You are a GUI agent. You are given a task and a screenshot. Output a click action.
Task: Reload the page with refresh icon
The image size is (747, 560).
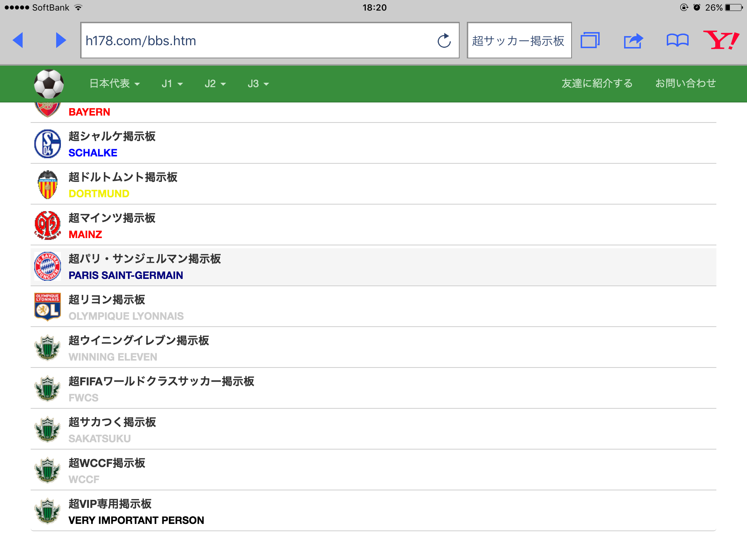[x=444, y=41]
